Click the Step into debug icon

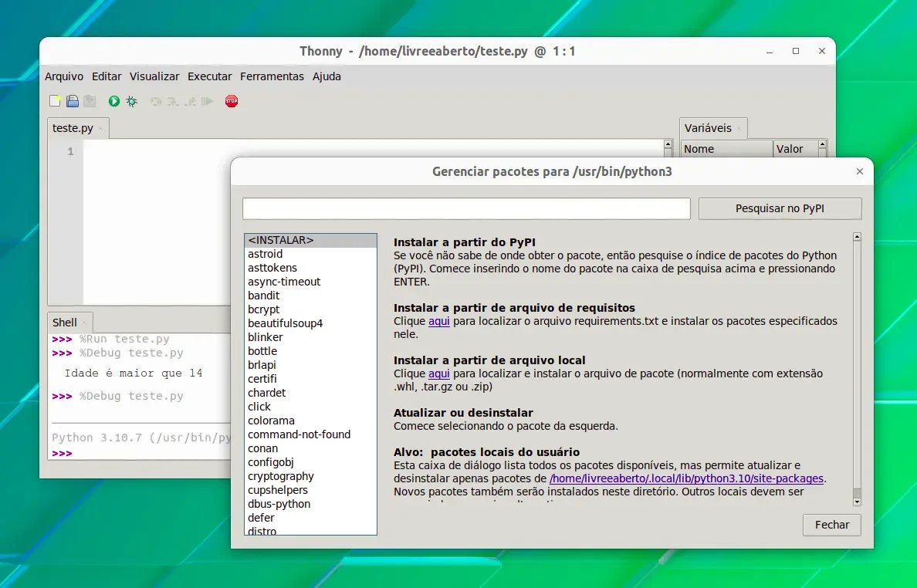(173, 101)
